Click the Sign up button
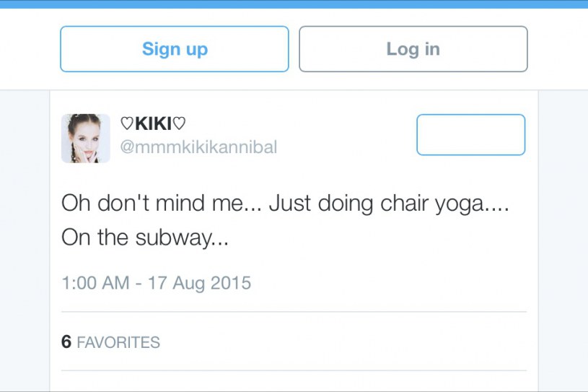Screen dimensions: 588x392 [175, 49]
